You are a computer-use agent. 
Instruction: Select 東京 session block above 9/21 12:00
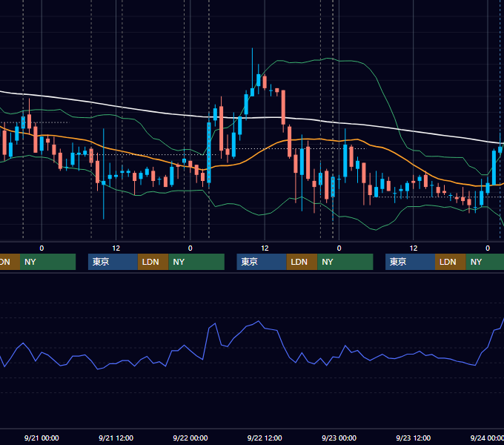coord(113,262)
